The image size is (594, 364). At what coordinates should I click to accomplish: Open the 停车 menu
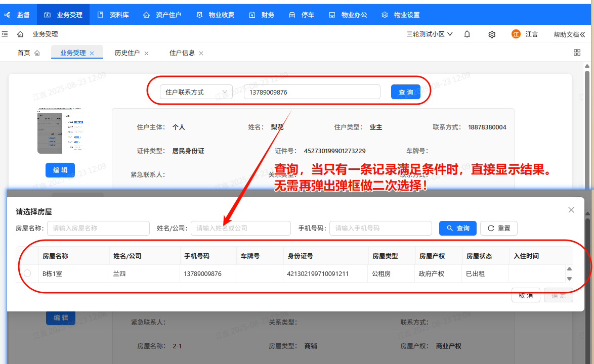[302, 15]
